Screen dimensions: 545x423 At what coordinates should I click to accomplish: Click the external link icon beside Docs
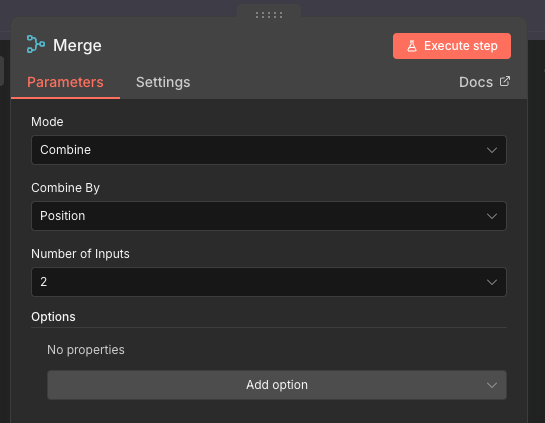click(505, 81)
